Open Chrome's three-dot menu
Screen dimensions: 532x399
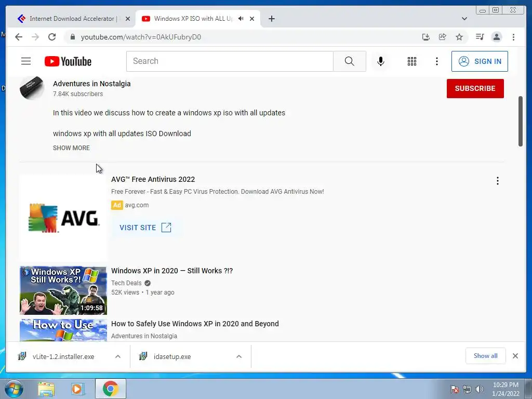tap(513, 37)
